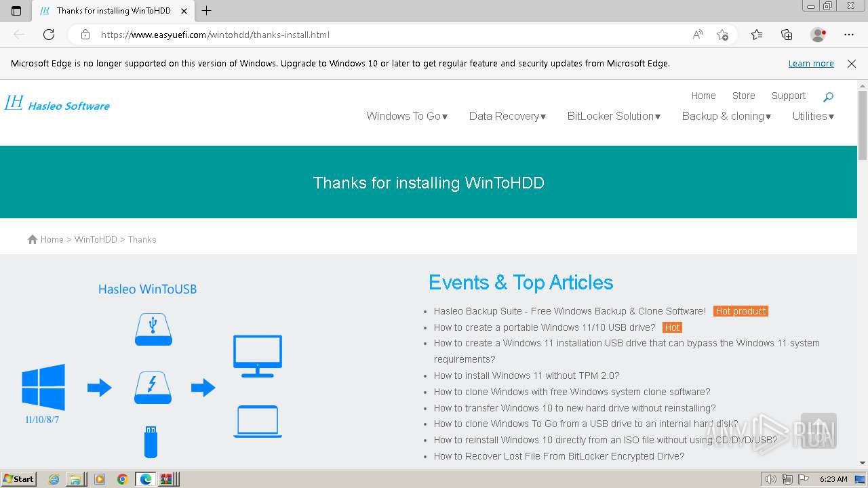Open a new tab with plus button

point(207,11)
